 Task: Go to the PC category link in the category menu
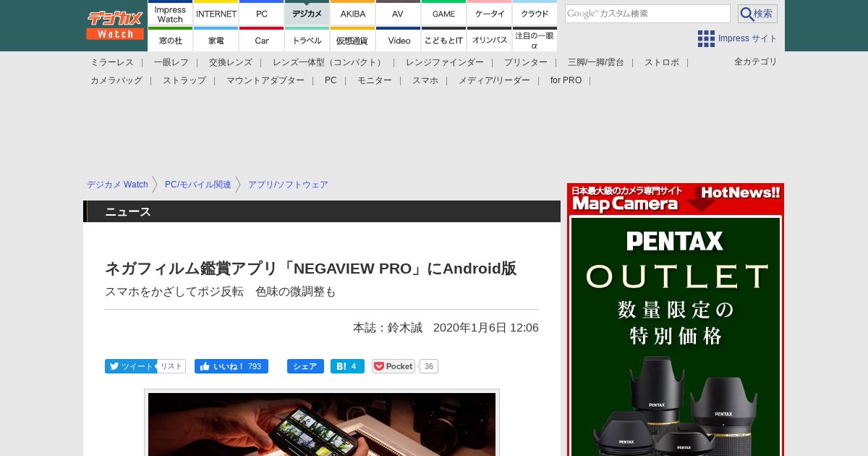331,80
